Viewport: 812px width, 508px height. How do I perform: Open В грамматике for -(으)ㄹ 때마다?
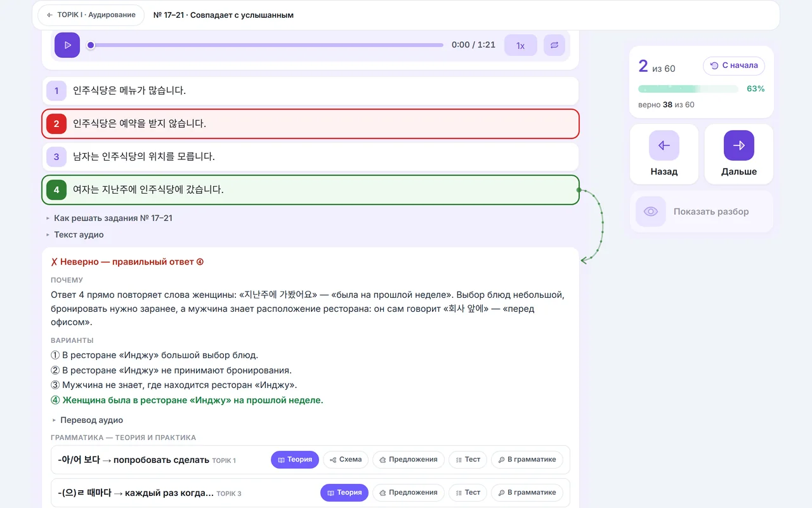(x=527, y=493)
